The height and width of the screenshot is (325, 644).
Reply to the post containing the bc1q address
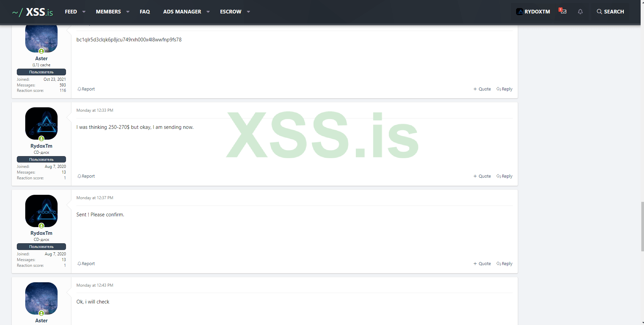504,89
